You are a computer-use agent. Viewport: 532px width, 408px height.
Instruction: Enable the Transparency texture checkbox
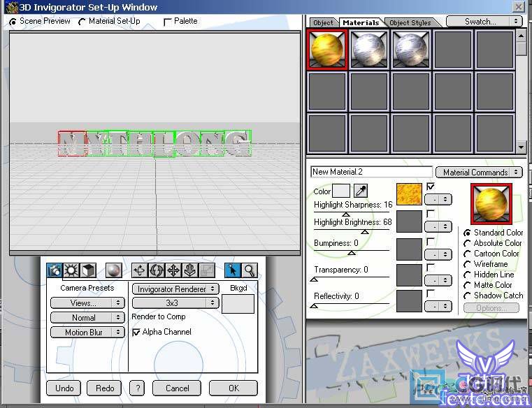[x=431, y=268]
